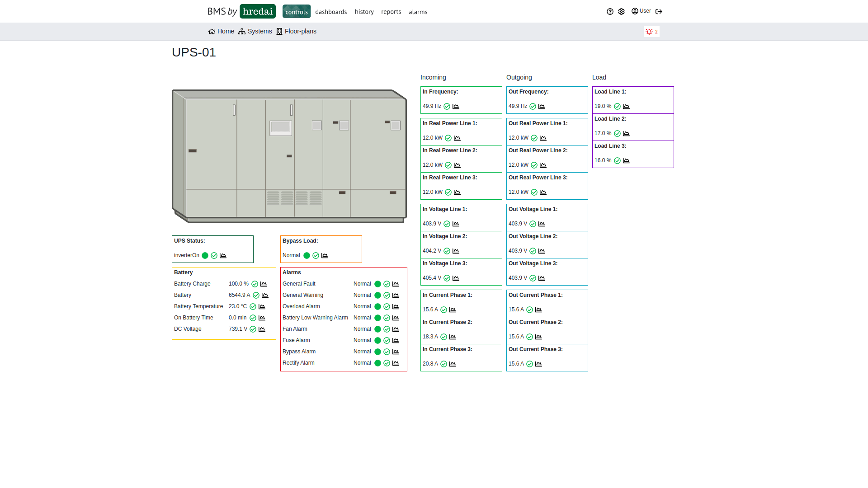The width and height of the screenshot is (868, 488).
Task: Open the alarms menu
Action: click(x=418, y=12)
